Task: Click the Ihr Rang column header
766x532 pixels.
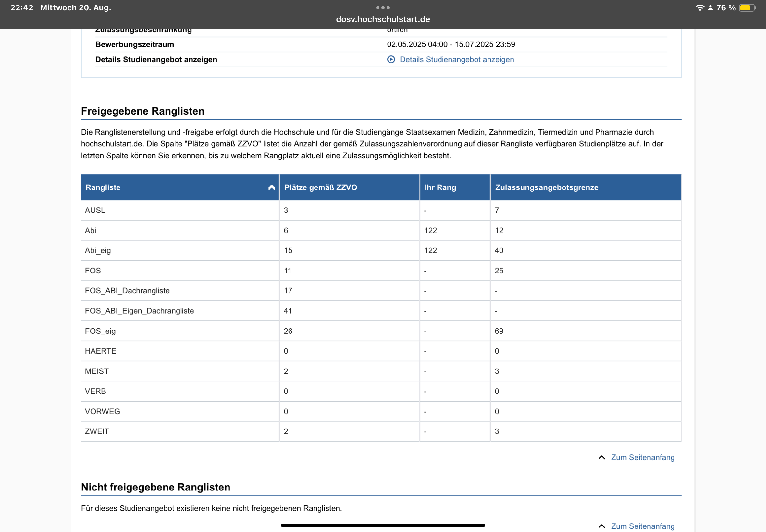Action: (x=455, y=187)
